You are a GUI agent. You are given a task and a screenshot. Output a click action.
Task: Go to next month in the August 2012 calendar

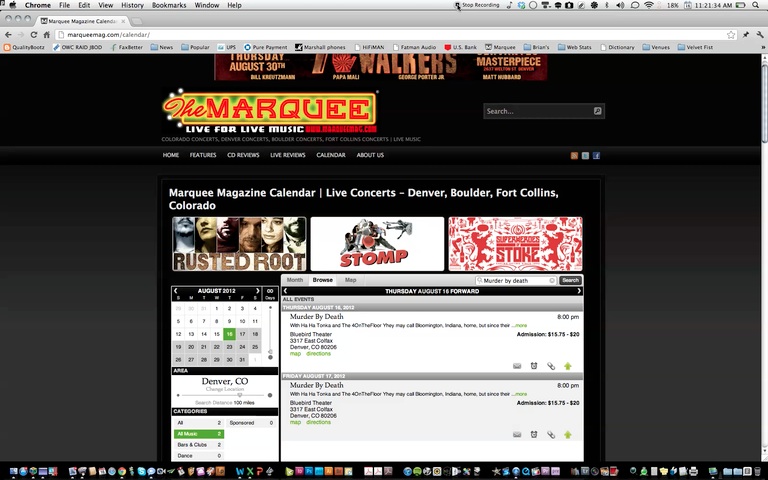[258, 291]
